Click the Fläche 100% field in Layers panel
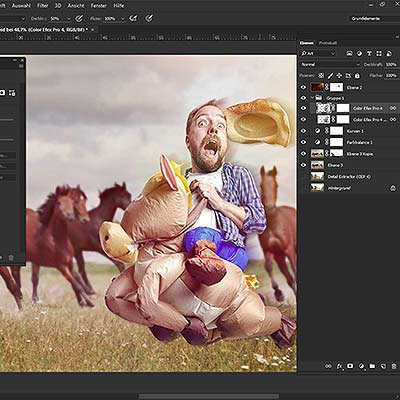The width and height of the screenshot is (400, 400). [x=391, y=76]
